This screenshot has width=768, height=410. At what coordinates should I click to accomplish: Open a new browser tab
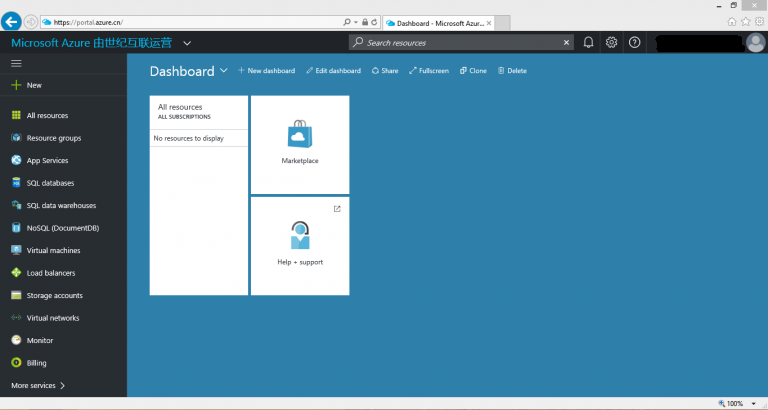(x=503, y=23)
